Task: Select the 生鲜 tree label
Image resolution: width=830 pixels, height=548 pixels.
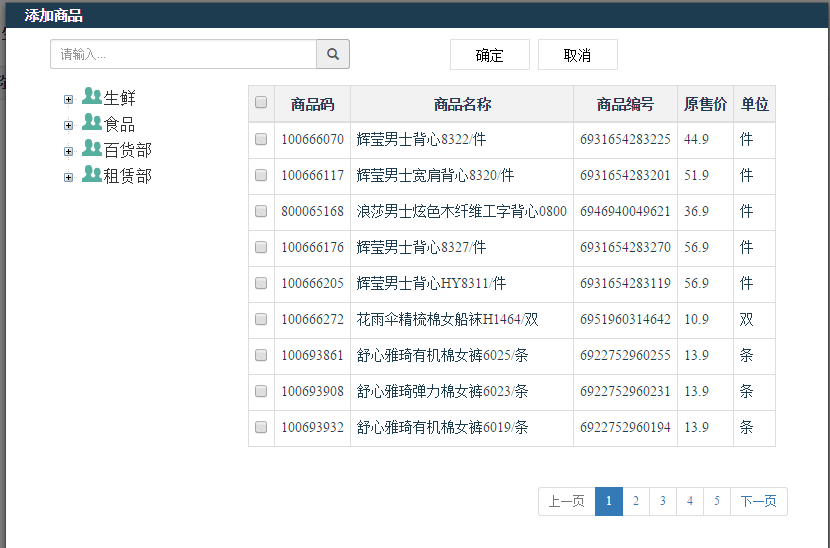Action: (x=120, y=98)
